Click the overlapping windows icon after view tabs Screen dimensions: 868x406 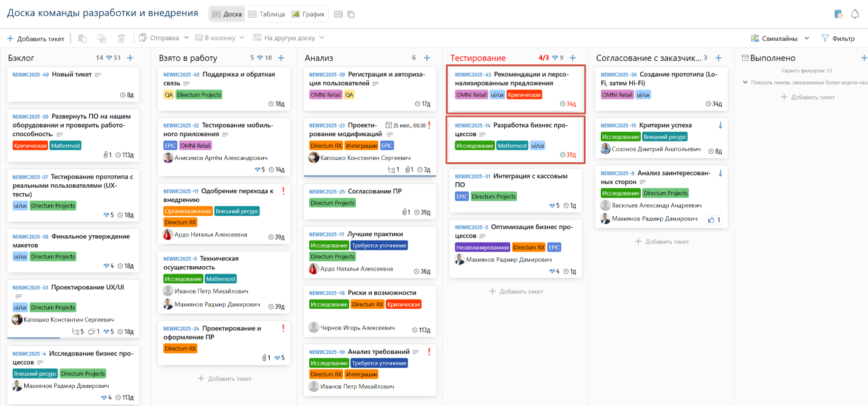click(x=351, y=14)
